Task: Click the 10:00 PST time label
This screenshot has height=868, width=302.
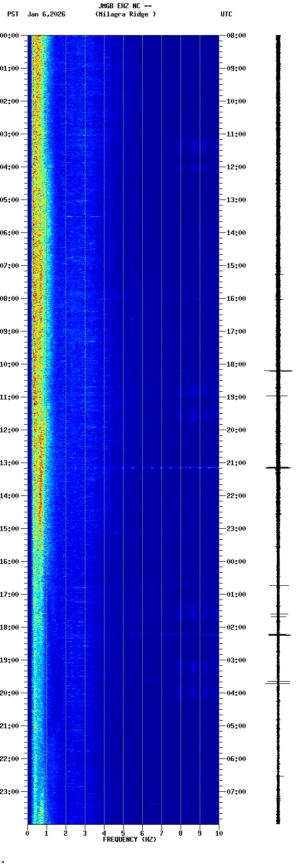Action: [9, 364]
